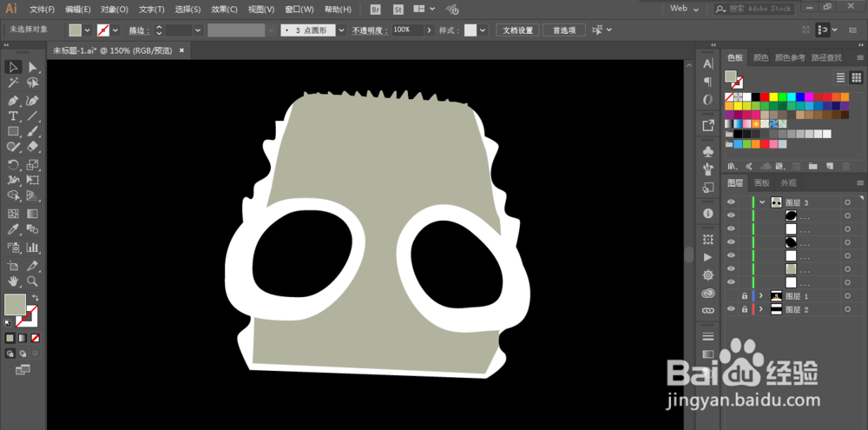Toggle visibility of 图层 3

[x=731, y=202]
